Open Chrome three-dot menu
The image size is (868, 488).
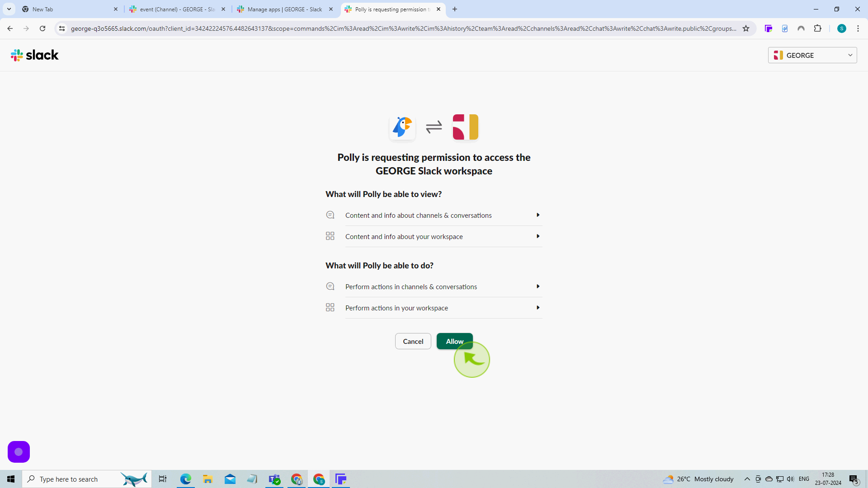[858, 28]
